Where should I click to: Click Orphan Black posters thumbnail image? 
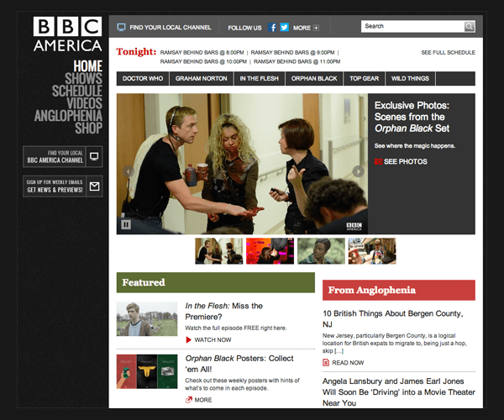pos(147,371)
